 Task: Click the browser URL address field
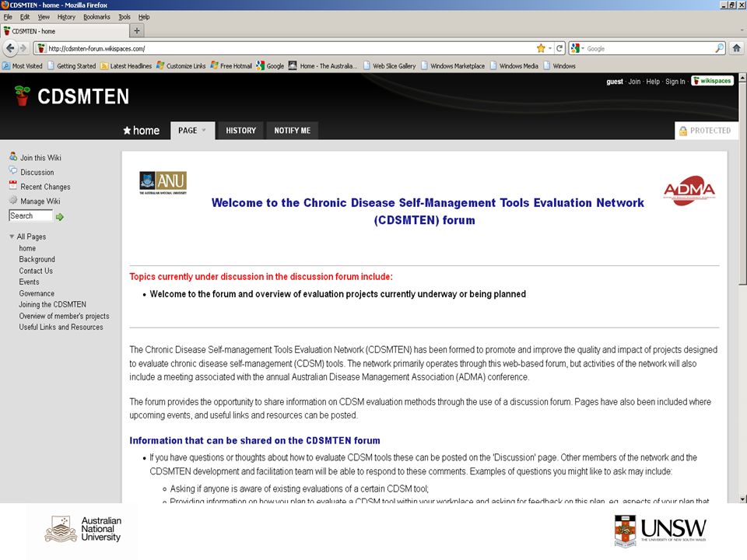coord(290,48)
